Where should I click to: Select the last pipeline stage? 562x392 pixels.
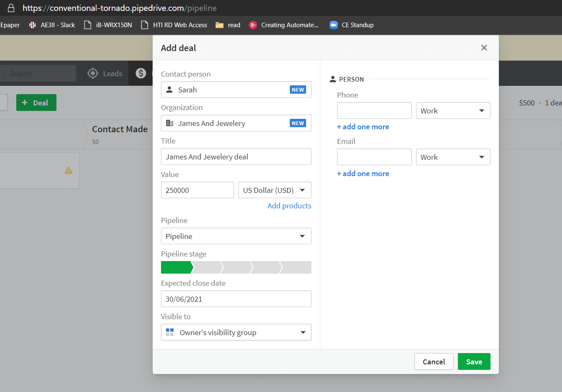297,267
